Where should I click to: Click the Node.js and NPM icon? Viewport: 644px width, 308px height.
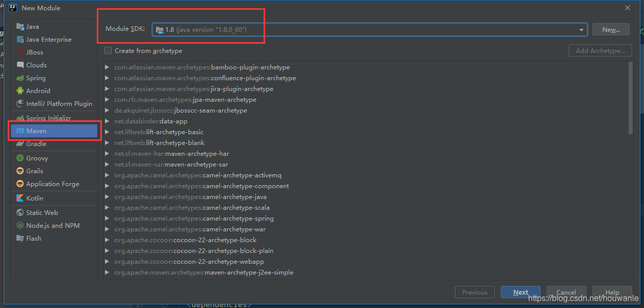coord(20,225)
